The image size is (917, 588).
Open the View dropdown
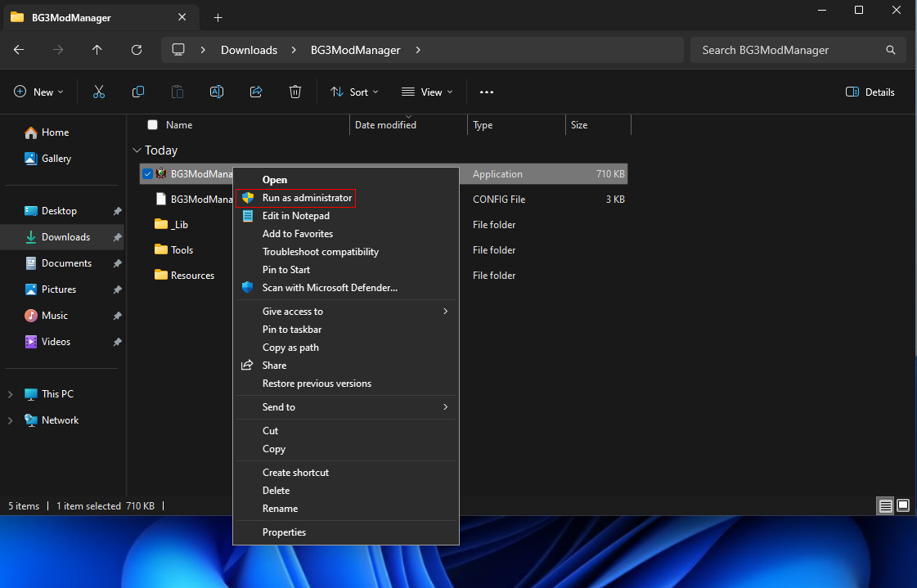(427, 92)
